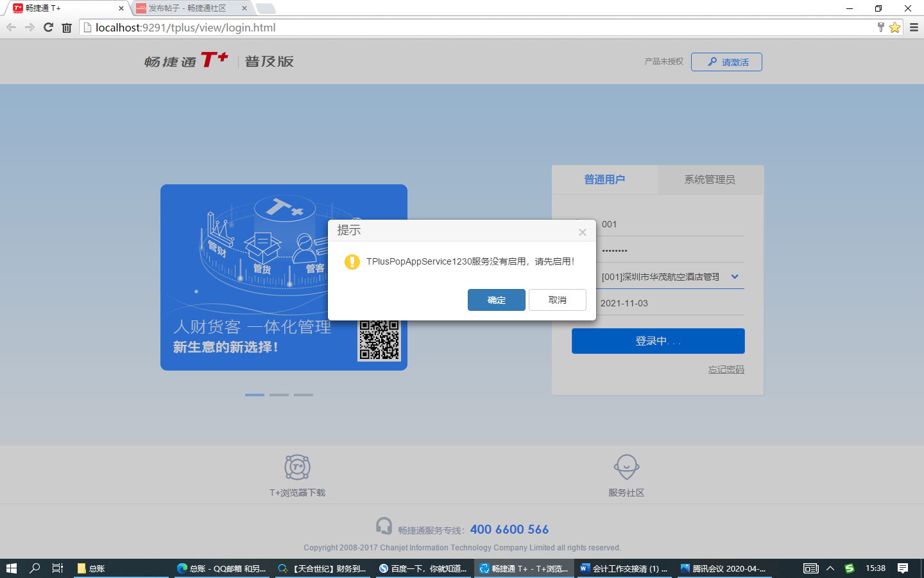This screenshot has height=578, width=924.
Task: Open the notification center icon
Action: (x=903, y=568)
